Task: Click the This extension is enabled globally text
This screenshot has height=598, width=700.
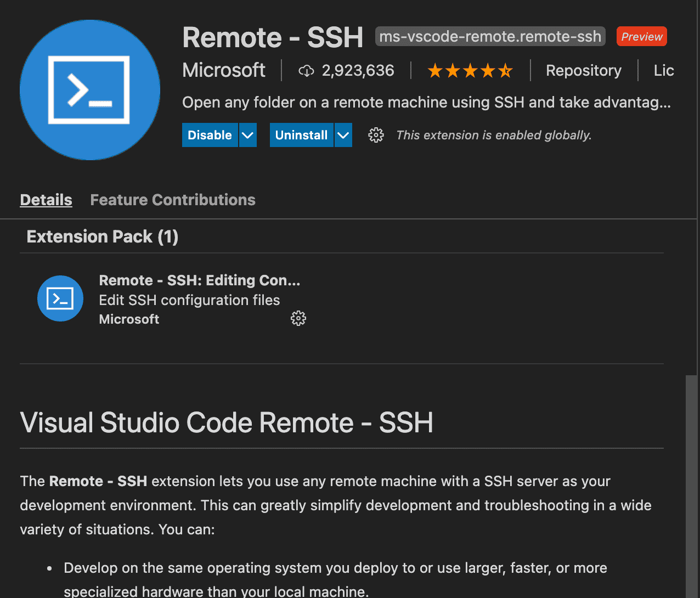Action: pyautogui.click(x=494, y=135)
